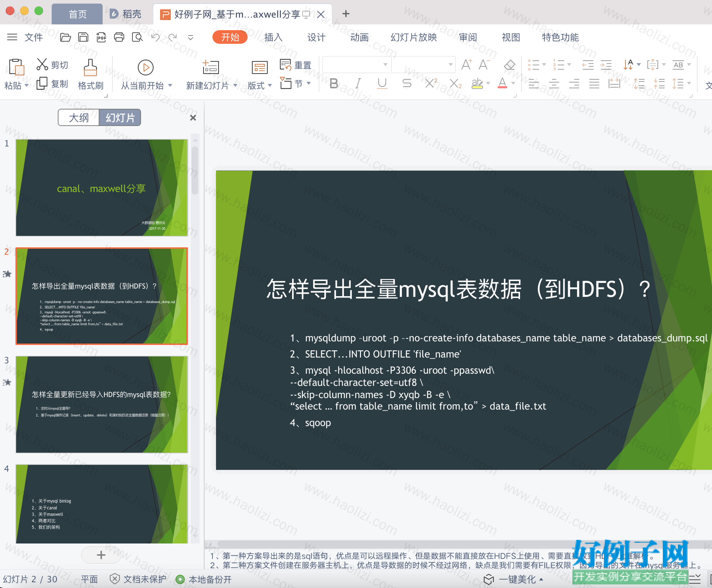
Task: Align text to the left
Action: (x=534, y=84)
